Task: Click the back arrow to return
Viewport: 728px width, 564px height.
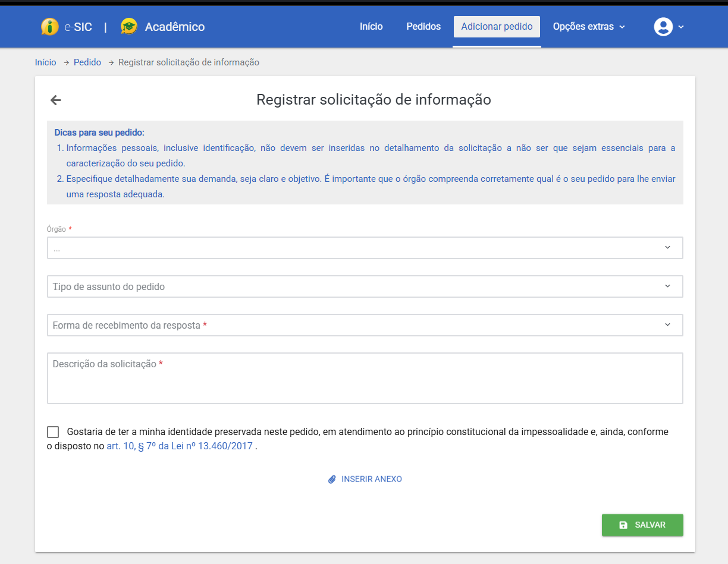Action: pos(55,100)
